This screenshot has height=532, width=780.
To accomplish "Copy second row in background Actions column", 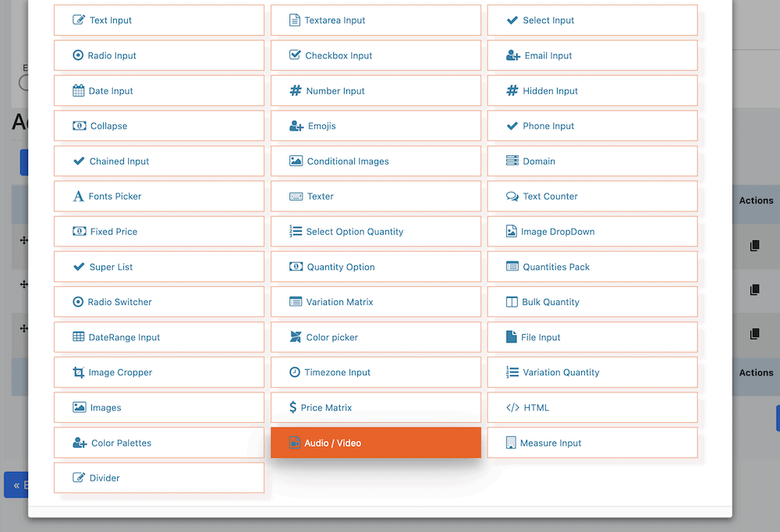I will click(x=754, y=289).
